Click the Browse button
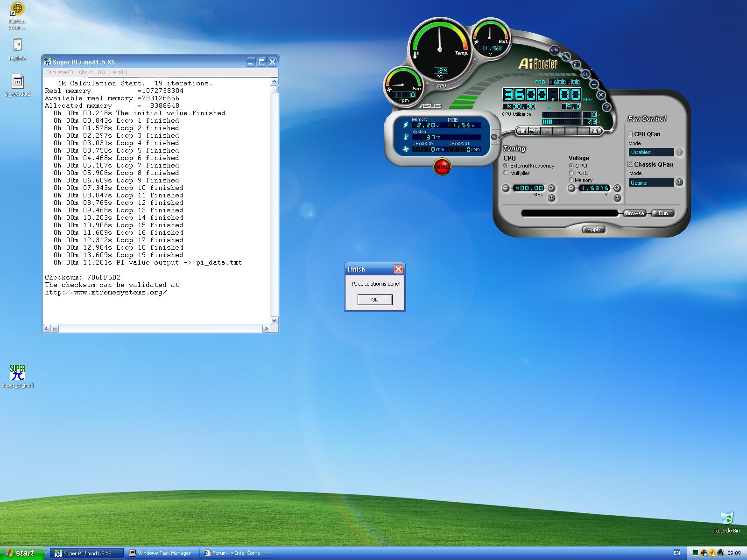This screenshot has height=560, width=747. 634,213
